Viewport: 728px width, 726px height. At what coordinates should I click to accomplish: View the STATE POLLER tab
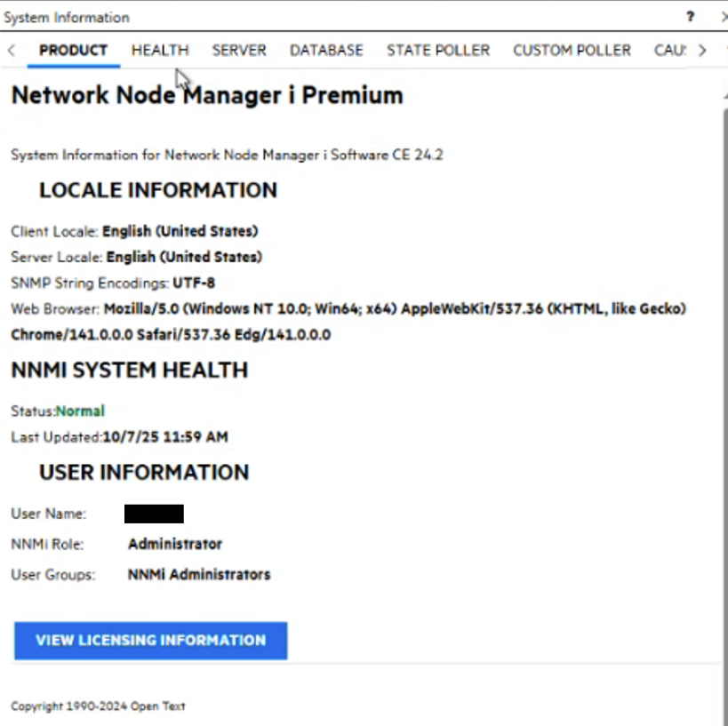pyautogui.click(x=437, y=51)
